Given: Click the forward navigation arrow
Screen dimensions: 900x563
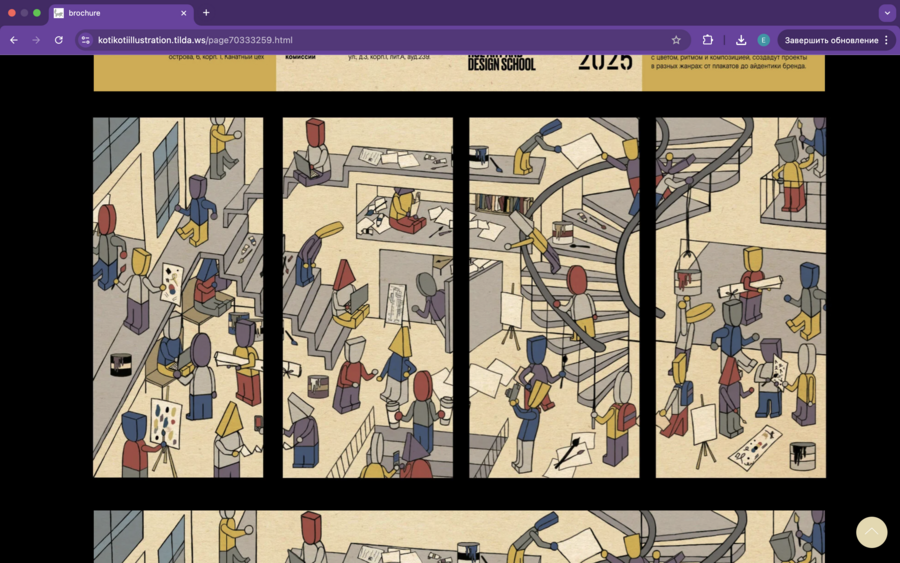Looking at the screenshot, I should (x=36, y=40).
